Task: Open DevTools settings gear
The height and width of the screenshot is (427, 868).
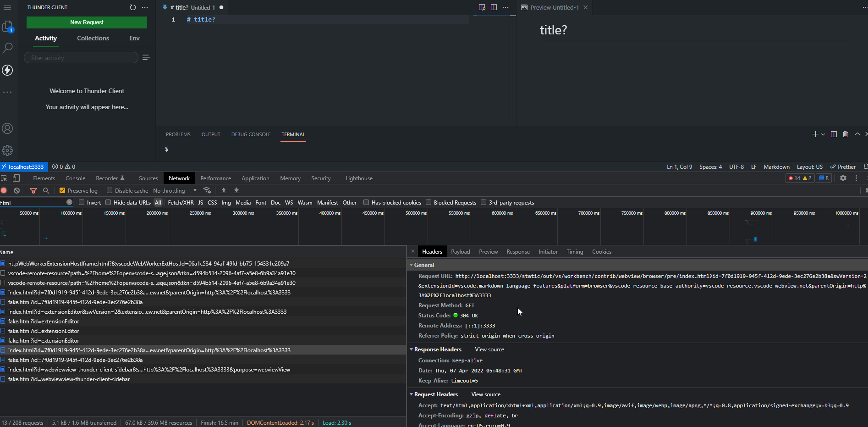Action: click(843, 178)
